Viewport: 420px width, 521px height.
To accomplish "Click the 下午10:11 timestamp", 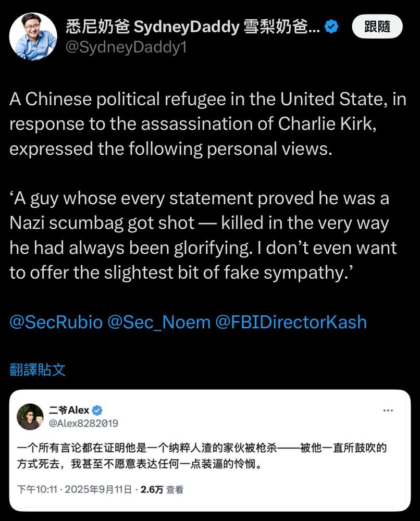I will 37,489.
